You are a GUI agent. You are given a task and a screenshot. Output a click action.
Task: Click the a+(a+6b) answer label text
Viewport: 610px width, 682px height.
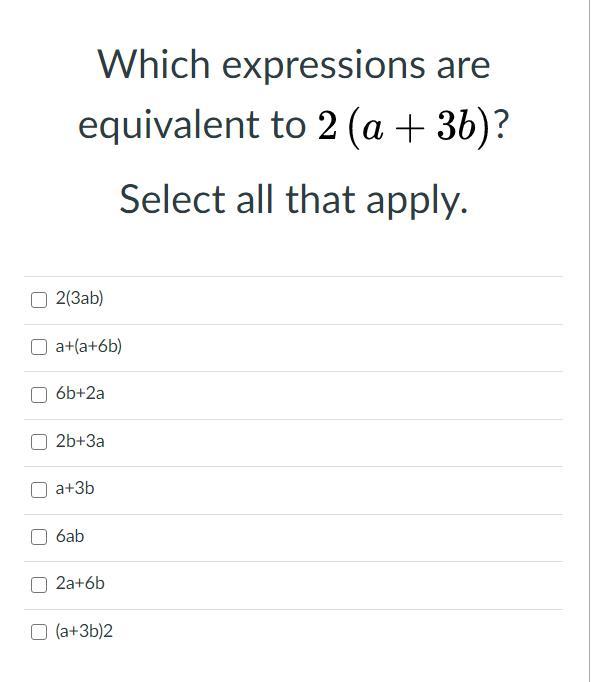[x=89, y=346]
